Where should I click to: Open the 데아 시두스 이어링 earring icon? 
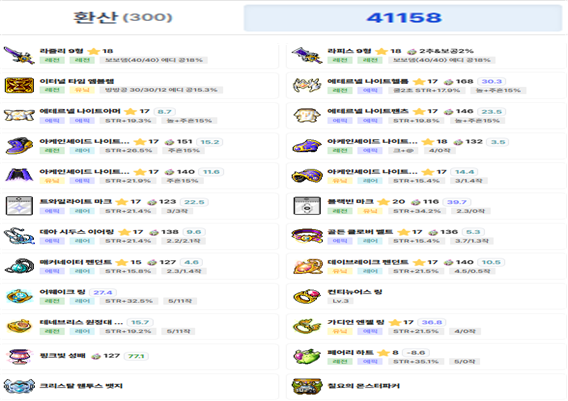19,236
